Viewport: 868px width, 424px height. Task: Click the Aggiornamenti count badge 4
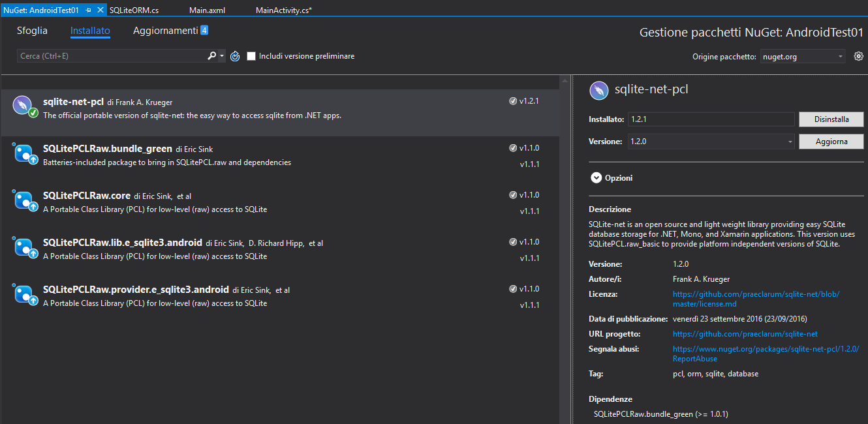pos(204,30)
